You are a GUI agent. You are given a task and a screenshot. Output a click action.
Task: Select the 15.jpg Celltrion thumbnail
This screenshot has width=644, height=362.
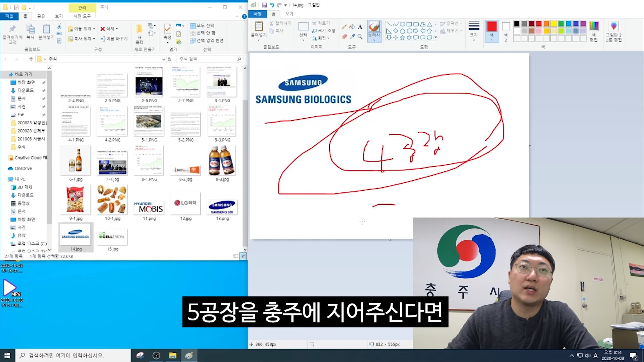pos(112,237)
